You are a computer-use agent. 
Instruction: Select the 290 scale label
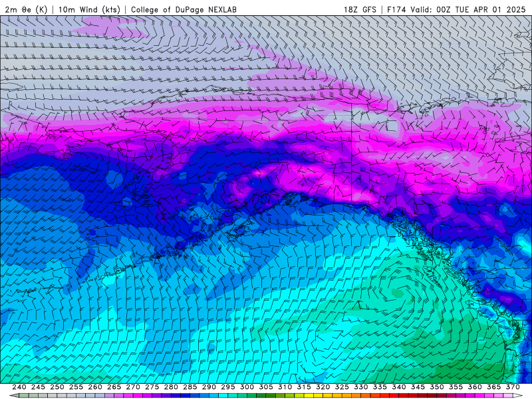point(209,387)
